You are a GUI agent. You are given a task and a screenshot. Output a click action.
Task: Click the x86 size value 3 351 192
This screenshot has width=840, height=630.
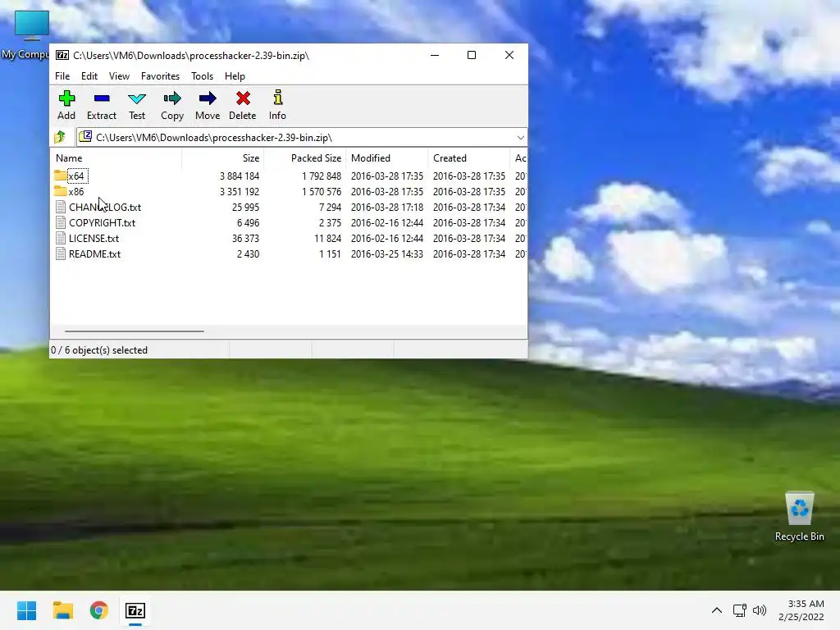tap(240, 191)
